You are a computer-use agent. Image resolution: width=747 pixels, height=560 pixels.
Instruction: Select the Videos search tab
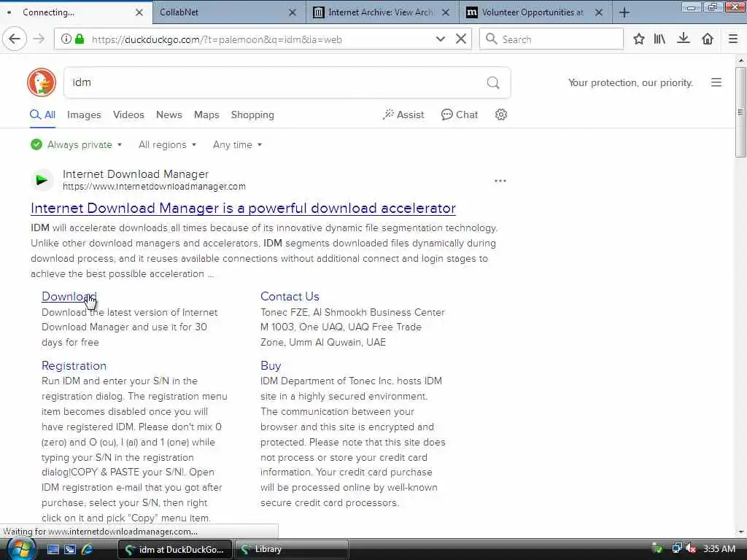coord(128,114)
